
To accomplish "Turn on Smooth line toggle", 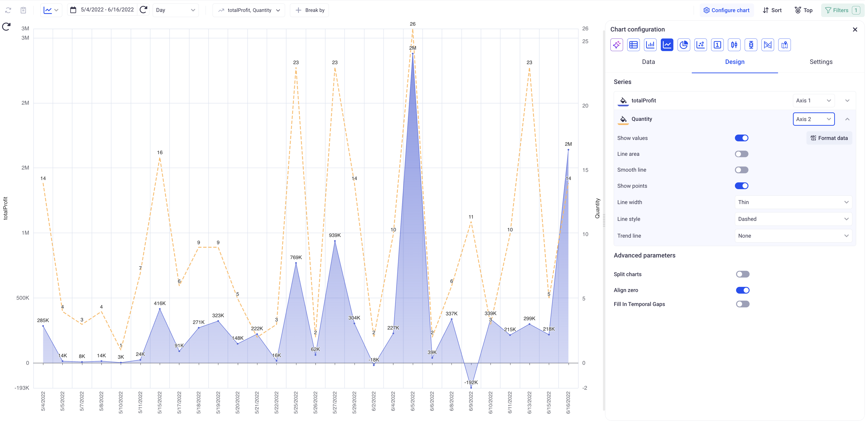I will 741,170.
